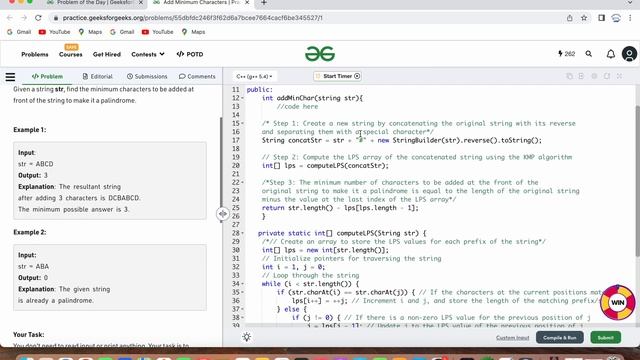640x360 pixels.
Task: Open the tab search chevron in Chrome
Action: [x=630, y=3]
